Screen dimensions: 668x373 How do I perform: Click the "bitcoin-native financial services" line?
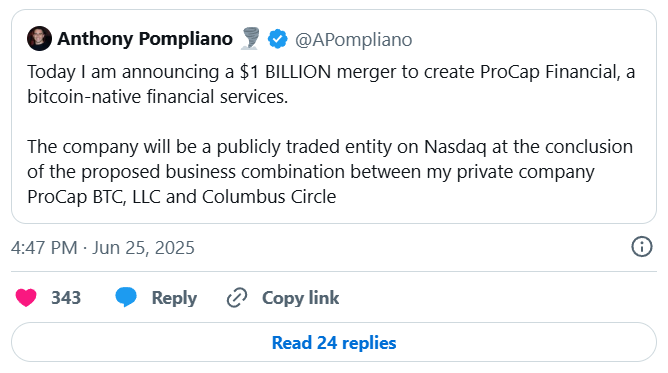158,97
